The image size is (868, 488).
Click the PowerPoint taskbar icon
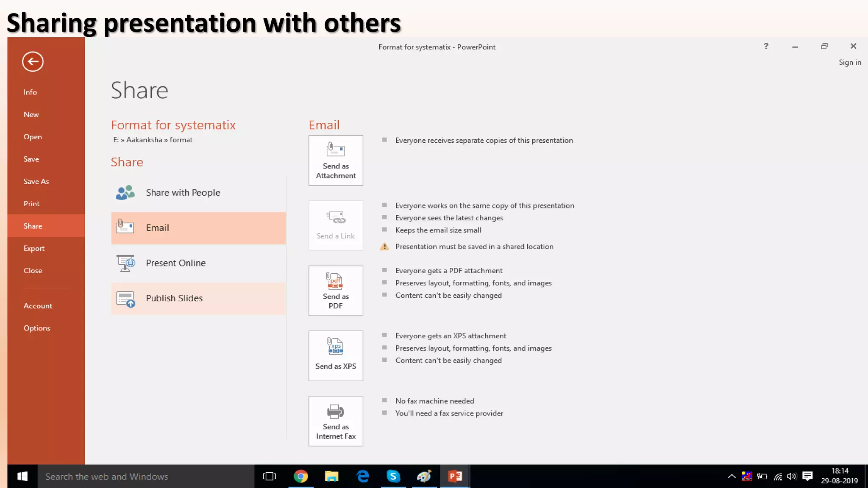coord(455,477)
